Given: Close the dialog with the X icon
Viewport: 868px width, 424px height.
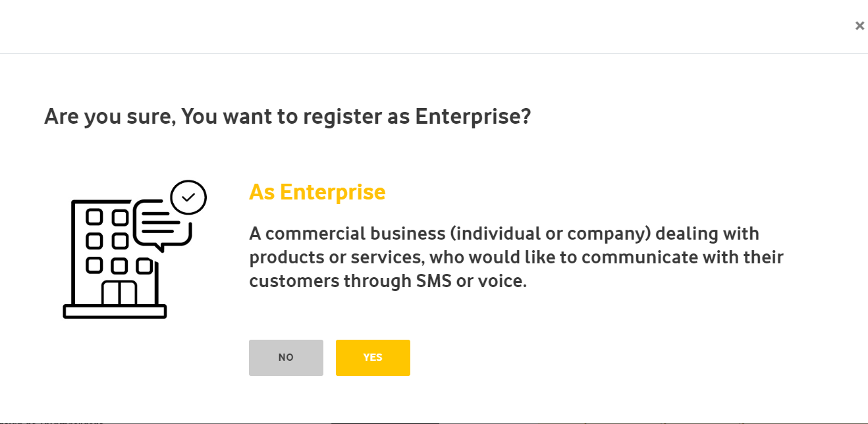Looking at the screenshot, I should (x=859, y=26).
